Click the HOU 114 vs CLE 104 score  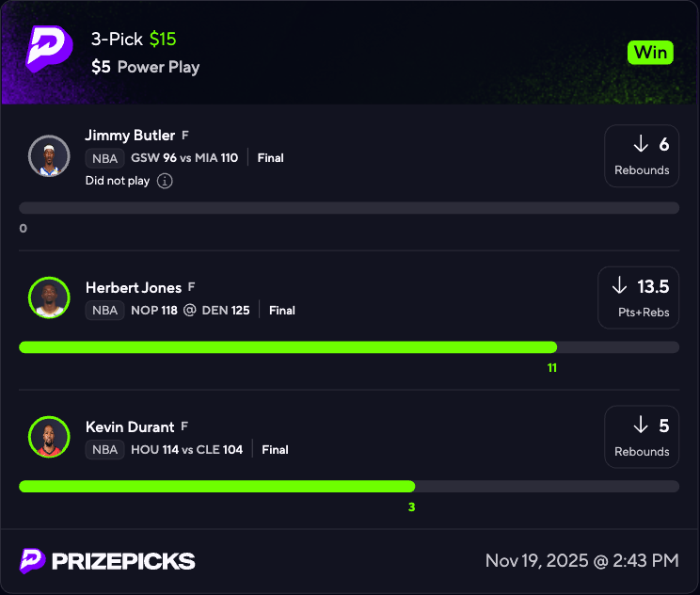pyautogui.click(x=186, y=449)
